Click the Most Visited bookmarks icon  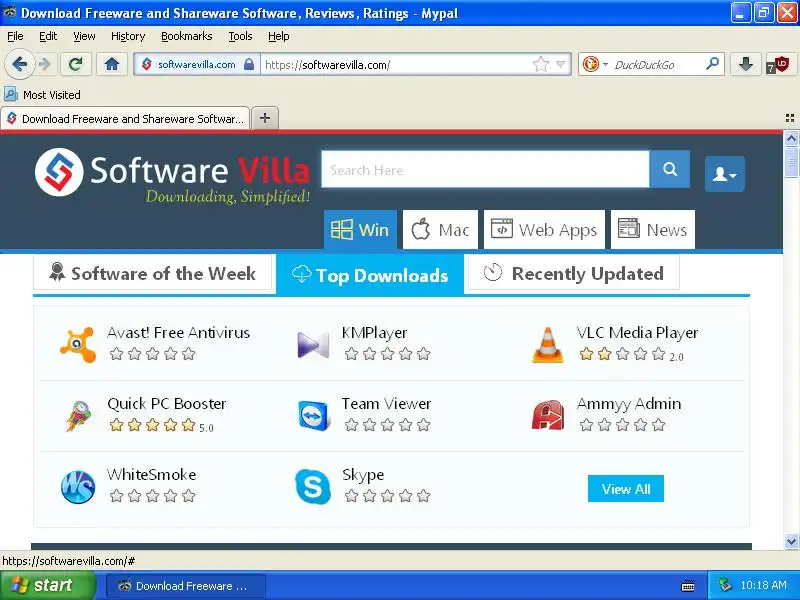pyautogui.click(x=11, y=94)
